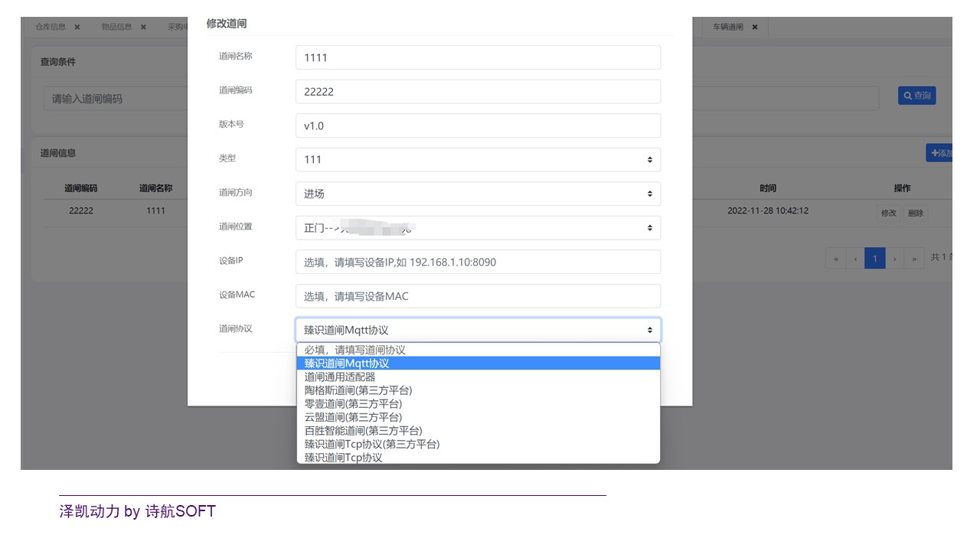The height and width of the screenshot is (551, 980).
Task: Choose 零壹道闸(第三方平台) option
Action: tap(478, 403)
